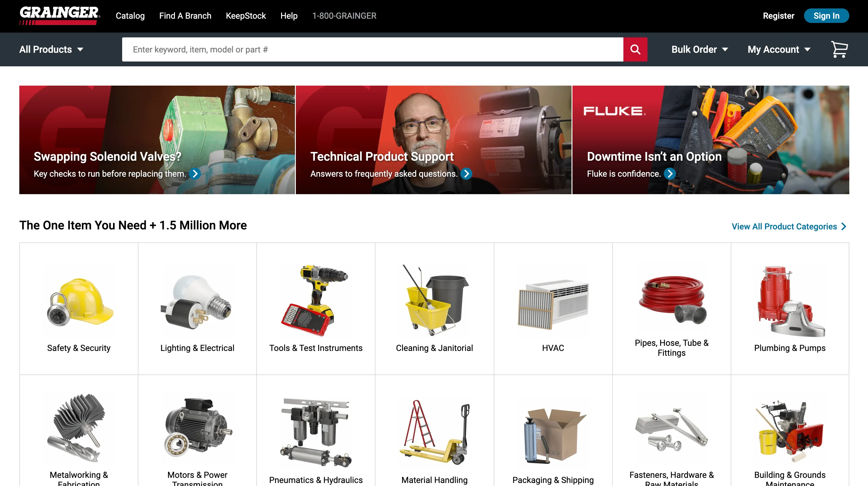Click the Safety & Security label

[79, 348]
